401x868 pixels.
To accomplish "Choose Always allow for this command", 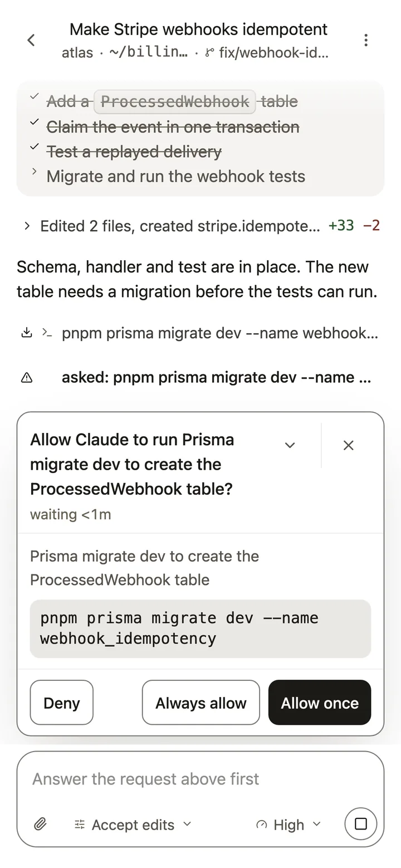I will [x=201, y=703].
